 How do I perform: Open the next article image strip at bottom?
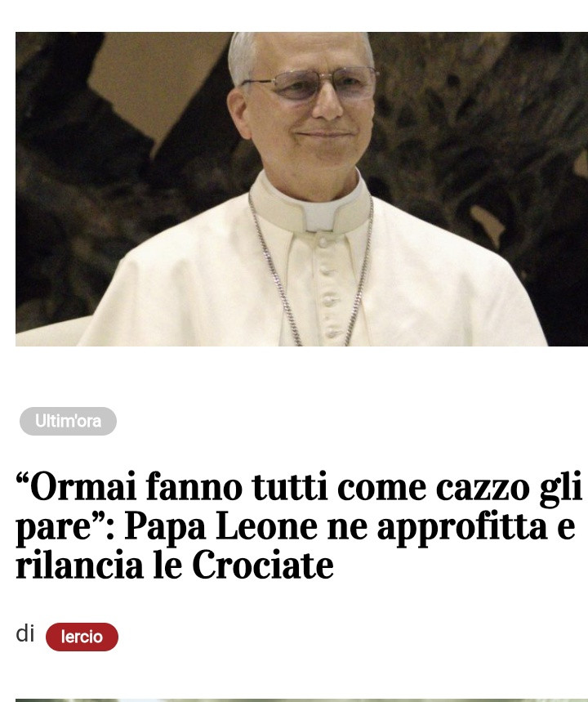(x=301, y=700)
